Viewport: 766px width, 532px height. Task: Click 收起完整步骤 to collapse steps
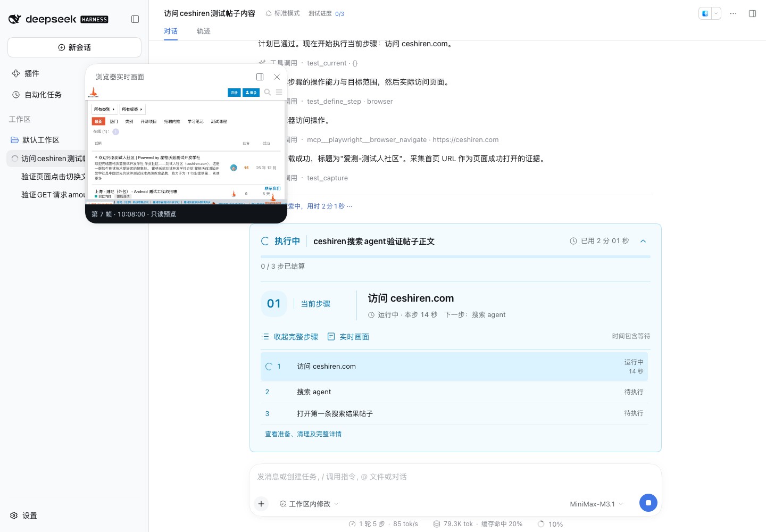coord(290,337)
